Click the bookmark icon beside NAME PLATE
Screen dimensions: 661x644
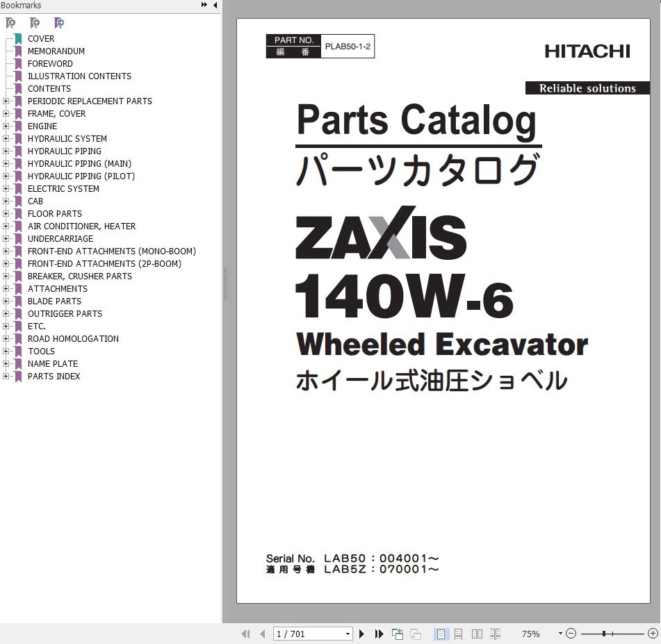[19, 364]
